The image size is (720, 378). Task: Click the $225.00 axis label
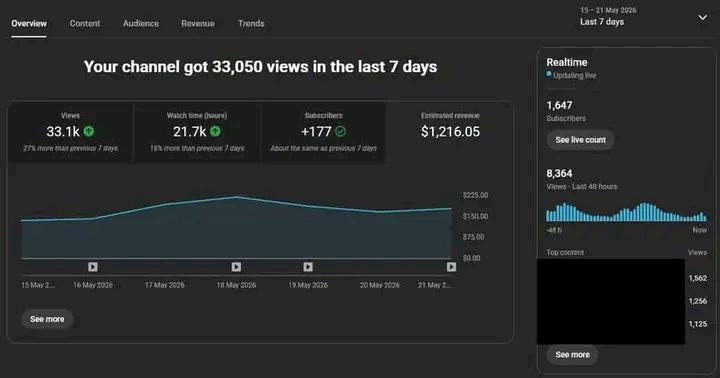pyautogui.click(x=475, y=195)
